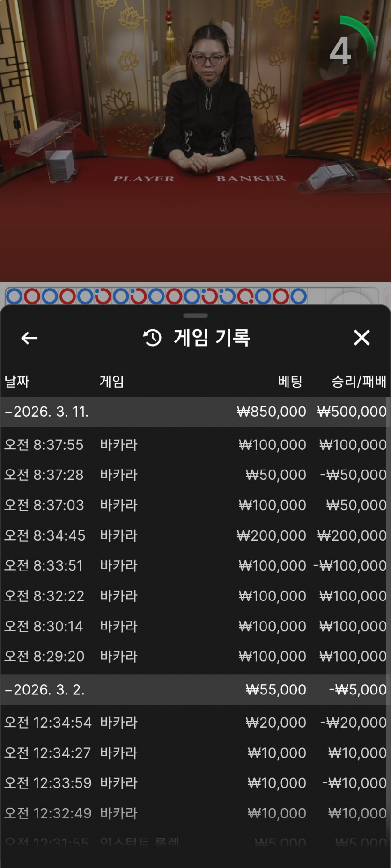The height and width of the screenshot is (868, 391).
Task: Collapse the 2026. 3. 11. date group
Action: [195, 412]
